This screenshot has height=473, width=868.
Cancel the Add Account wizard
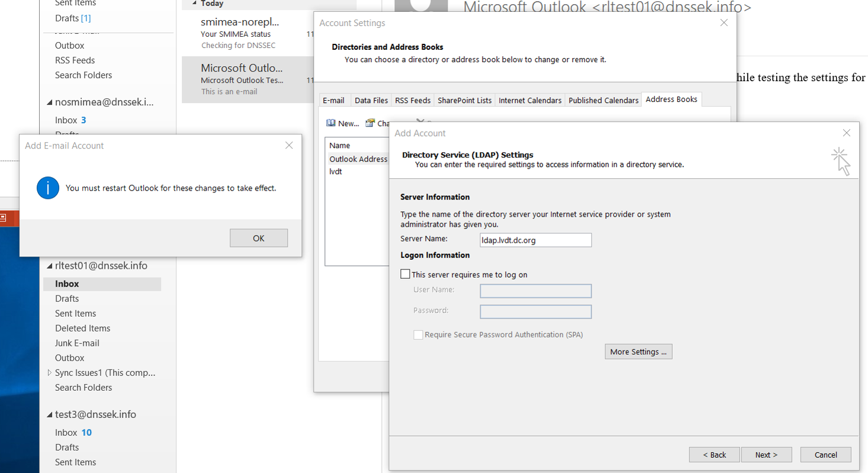(826, 455)
